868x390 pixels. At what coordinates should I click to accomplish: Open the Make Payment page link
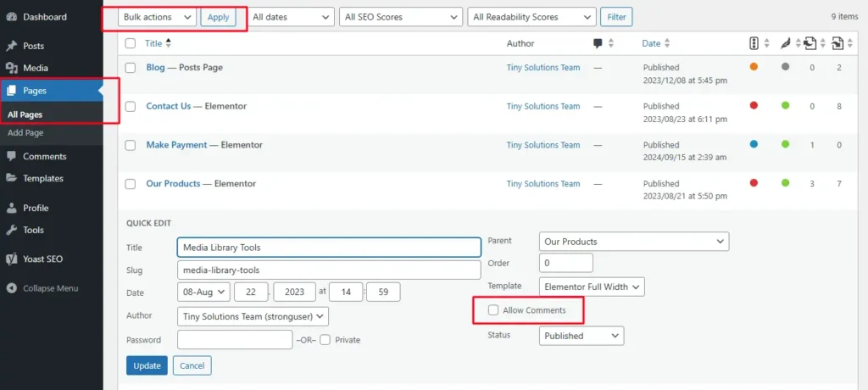point(176,145)
